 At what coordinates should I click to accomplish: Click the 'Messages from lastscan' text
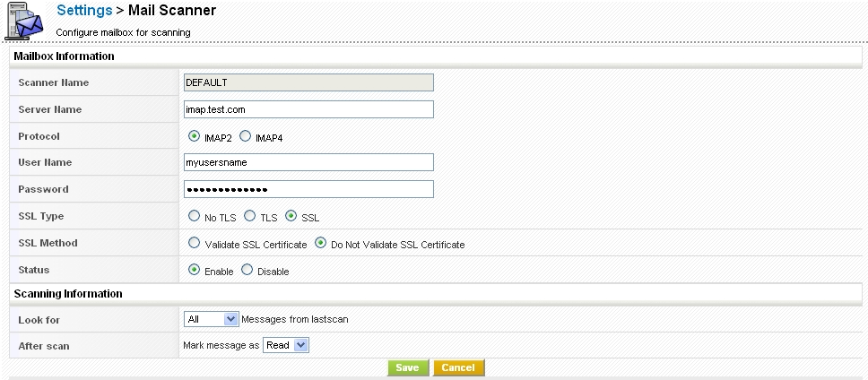294,320
